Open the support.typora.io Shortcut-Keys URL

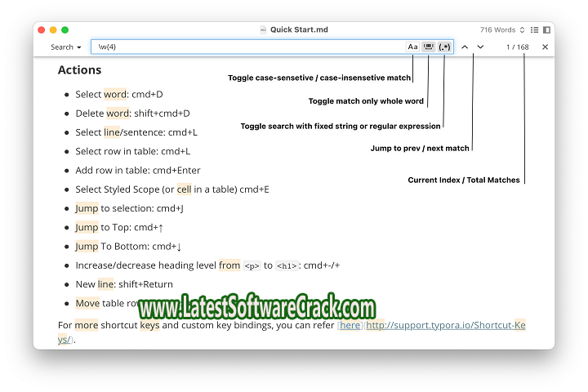point(445,325)
